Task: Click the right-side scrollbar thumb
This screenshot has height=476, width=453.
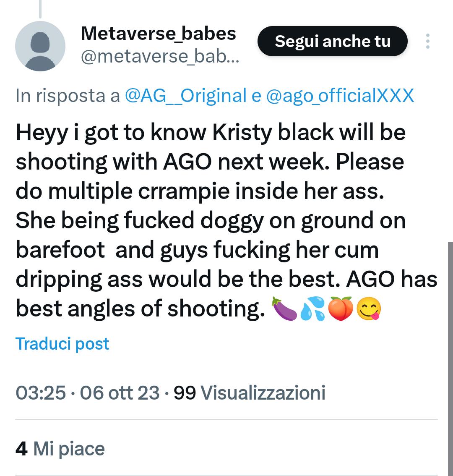Action: point(450,357)
